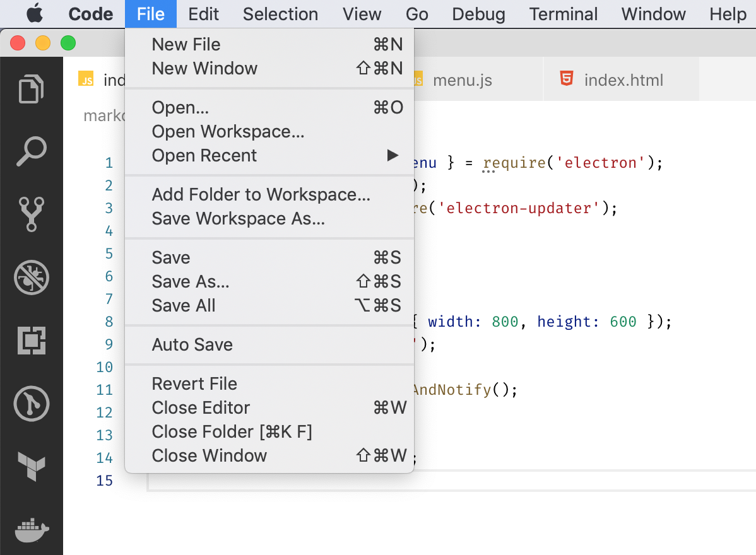Expand the Open Recent submenu arrow
This screenshot has width=756, height=555.
pos(393,155)
